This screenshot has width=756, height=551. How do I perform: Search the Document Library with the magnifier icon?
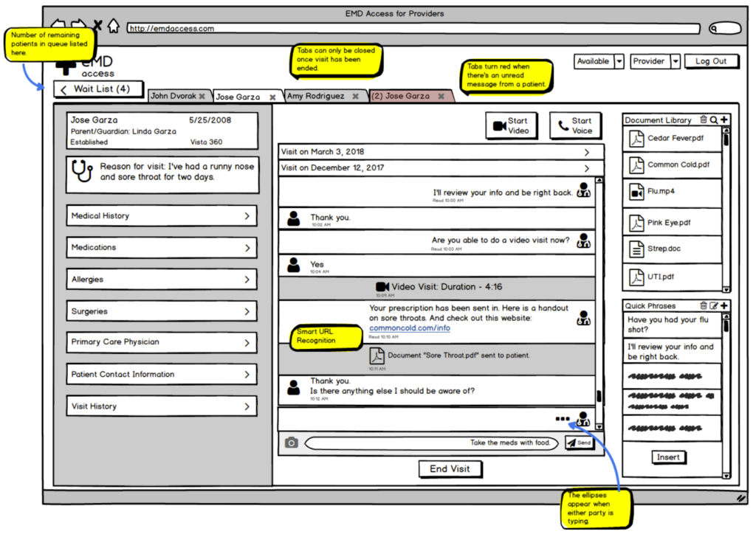click(714, 120)
